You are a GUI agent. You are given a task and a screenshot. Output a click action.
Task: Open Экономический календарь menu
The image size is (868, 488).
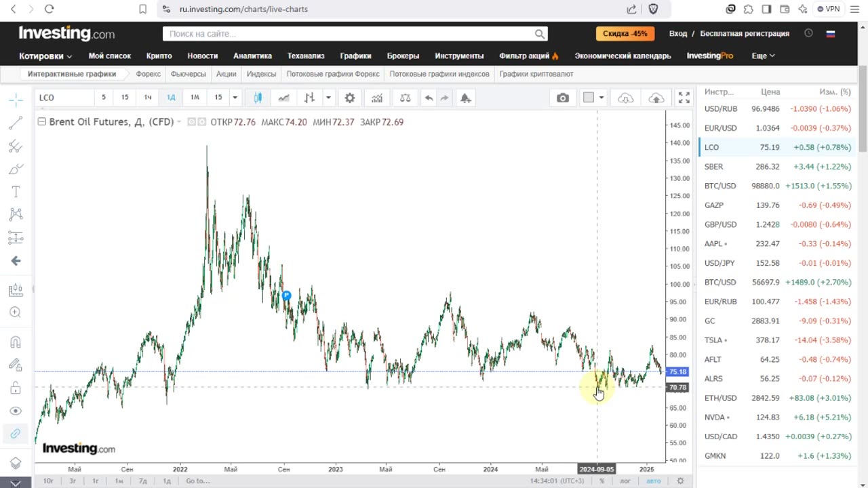coord(623,56)
